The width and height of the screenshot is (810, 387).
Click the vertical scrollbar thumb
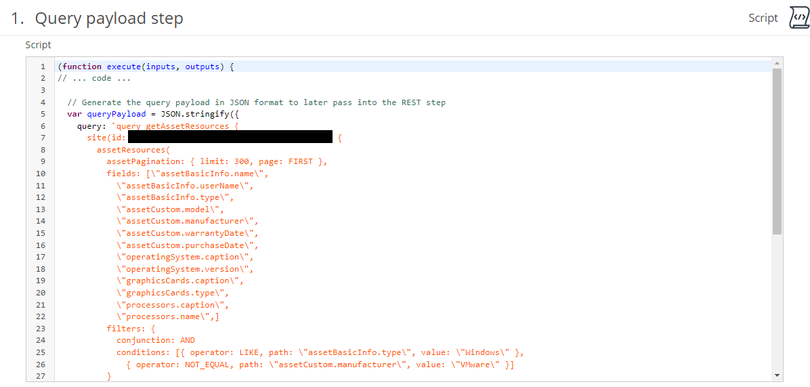tap(777, 151)
